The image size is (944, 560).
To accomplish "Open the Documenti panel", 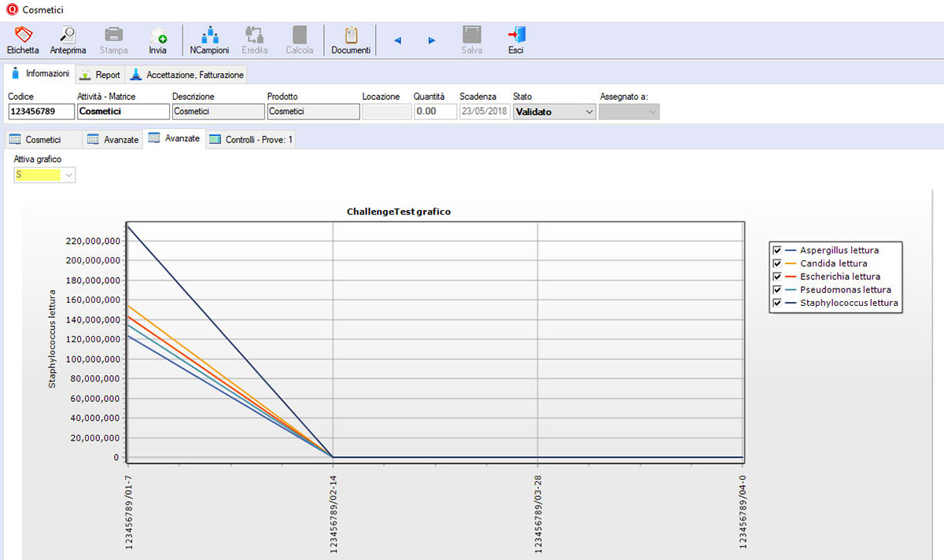I will 350,39.
